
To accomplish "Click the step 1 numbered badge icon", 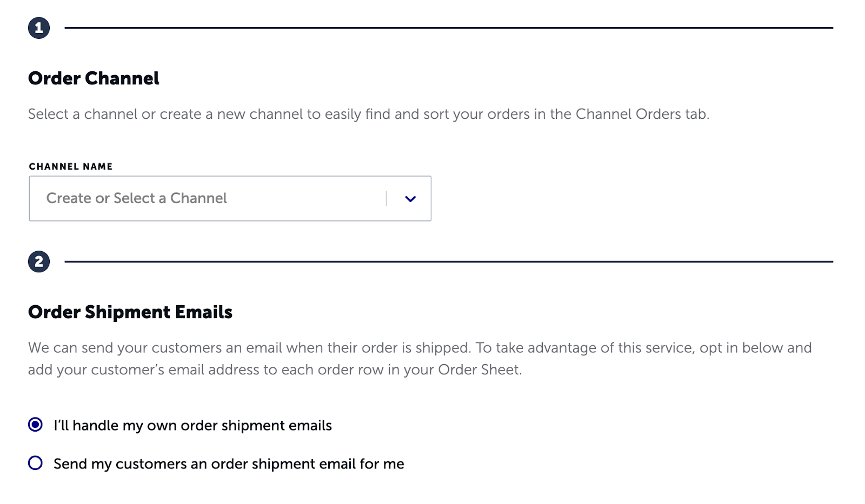I will pyautogui.click(x=38, y=26).
